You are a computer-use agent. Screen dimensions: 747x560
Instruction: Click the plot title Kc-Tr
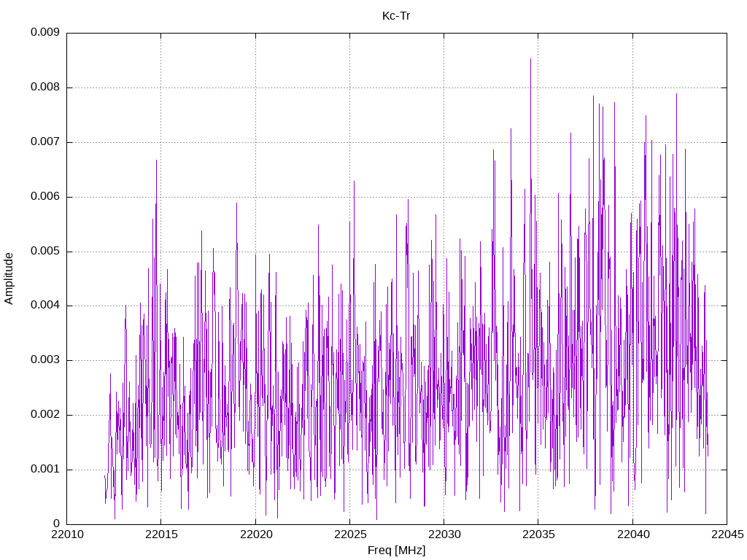pos(396,16)
